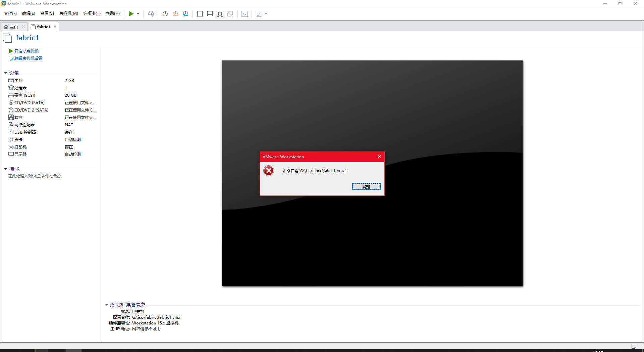Click the Unity mode toolbar icon
The image size is (644, 352).
230,14
